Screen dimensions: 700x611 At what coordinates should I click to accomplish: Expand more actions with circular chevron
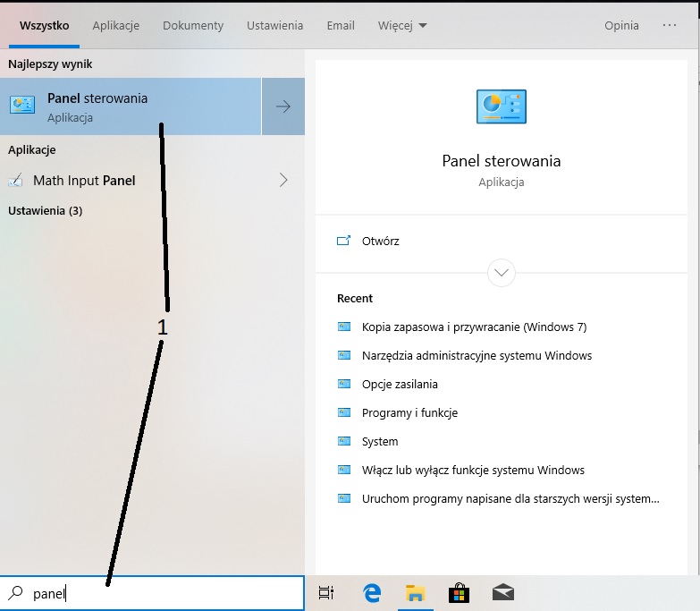point(502,273)
